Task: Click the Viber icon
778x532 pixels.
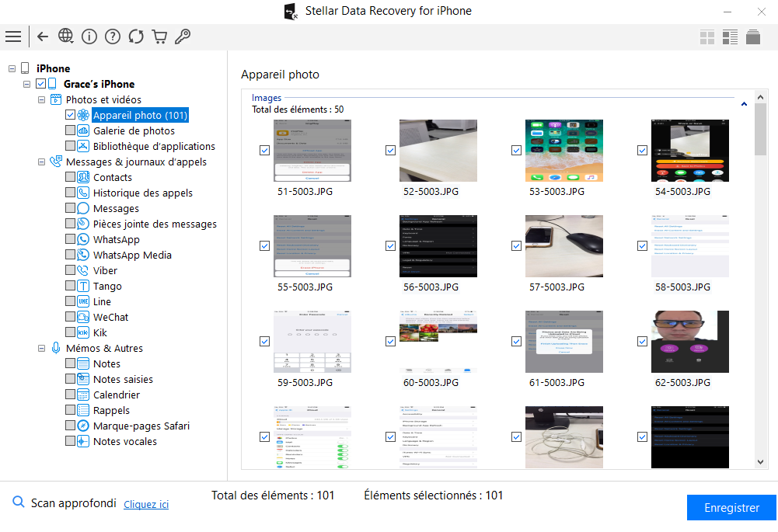Action: pyautogui.click(x=83, y=271)
